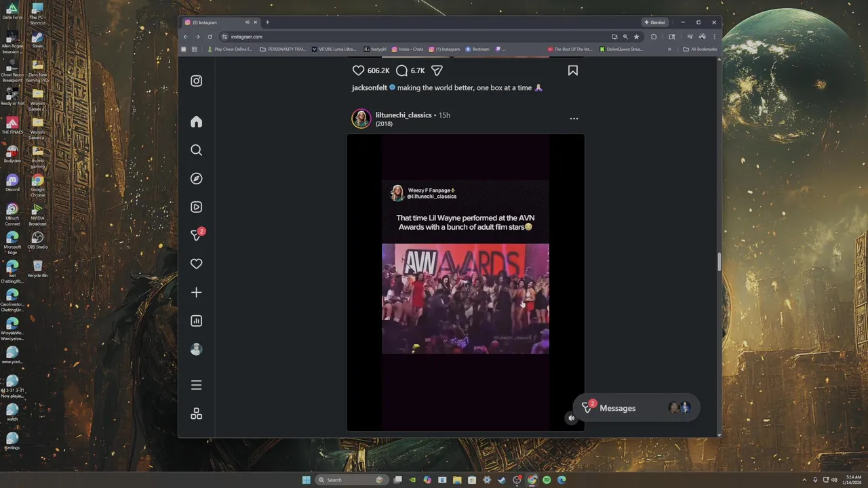Viewport: 868px width, 488px height.
Task: Bookmark this page with the star icon
Action: coord(636,37)
